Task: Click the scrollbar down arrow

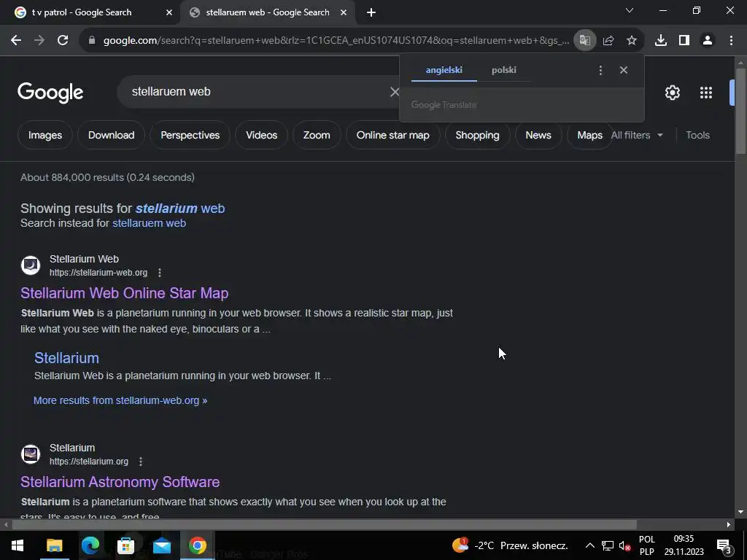Action: coord(740,512)
